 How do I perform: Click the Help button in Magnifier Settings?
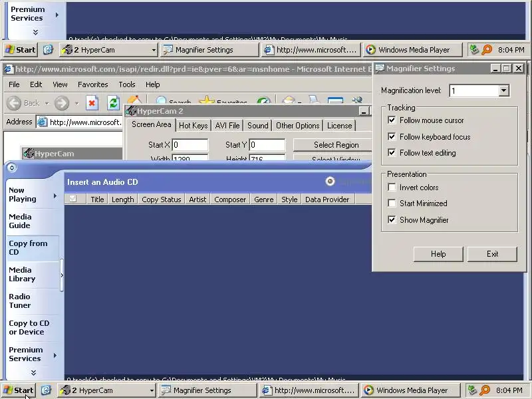point(438,254)
